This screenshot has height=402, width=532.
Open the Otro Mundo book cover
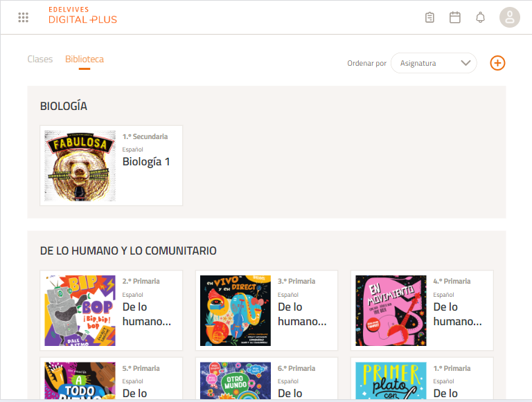(236, 381)
